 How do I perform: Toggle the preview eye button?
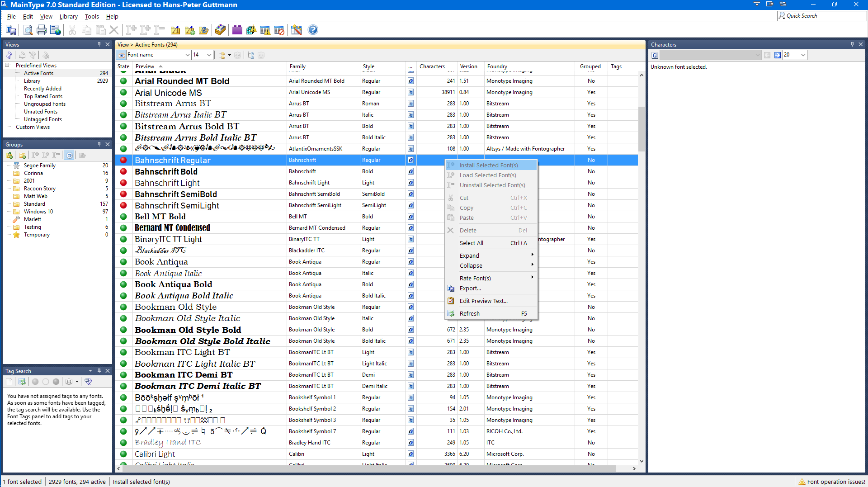pos(121,55)
